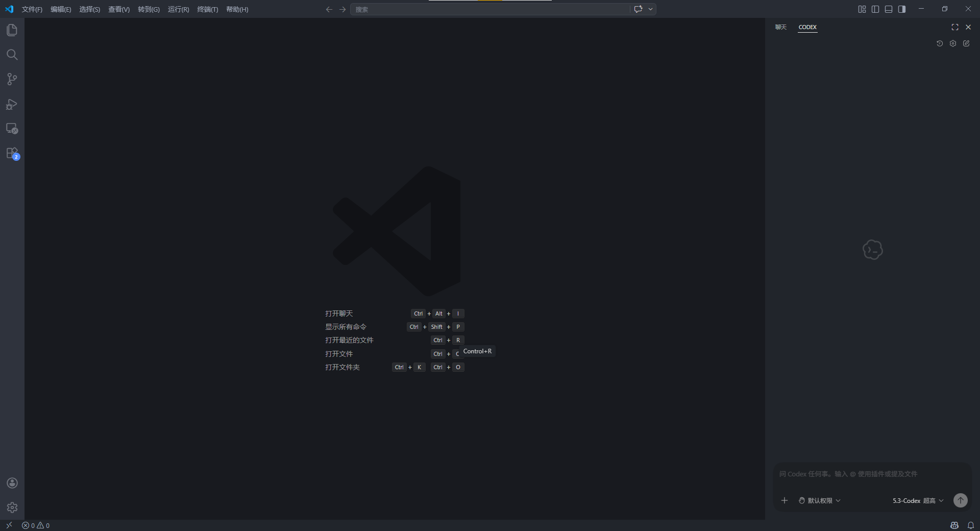Expand the 默认权限 permissions dropdown
This screenshot has height=531, width=980.
[820, 501]
